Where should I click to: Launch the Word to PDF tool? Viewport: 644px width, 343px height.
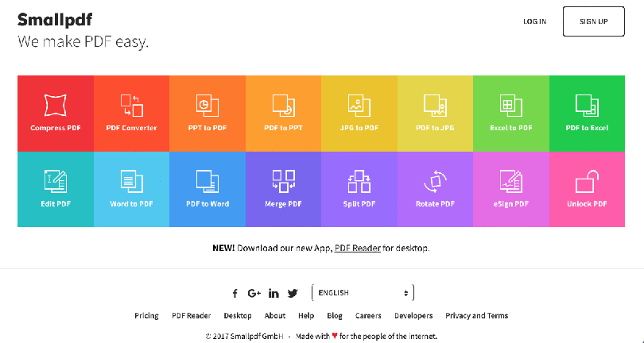tap(131, 189)
